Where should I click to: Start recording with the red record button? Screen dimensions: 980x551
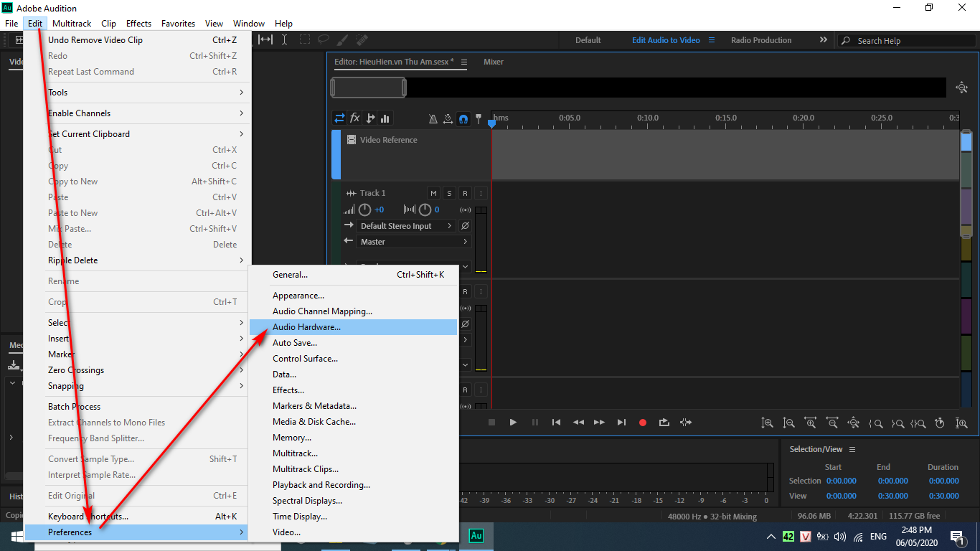click(x=642, y=423)
